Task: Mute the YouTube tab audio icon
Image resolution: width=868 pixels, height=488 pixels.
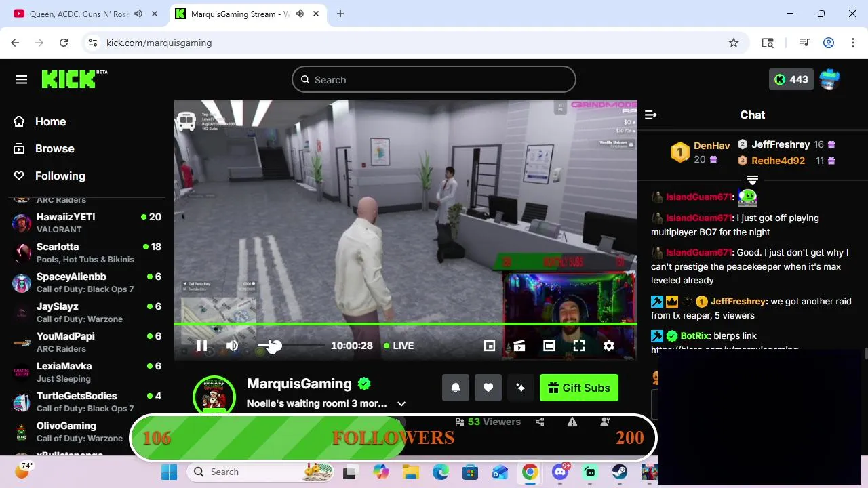Action: [138, 14]
